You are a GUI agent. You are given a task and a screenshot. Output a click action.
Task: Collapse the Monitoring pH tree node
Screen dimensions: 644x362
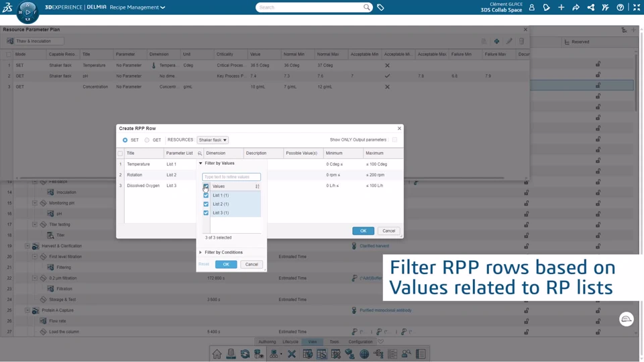point(34,202)
